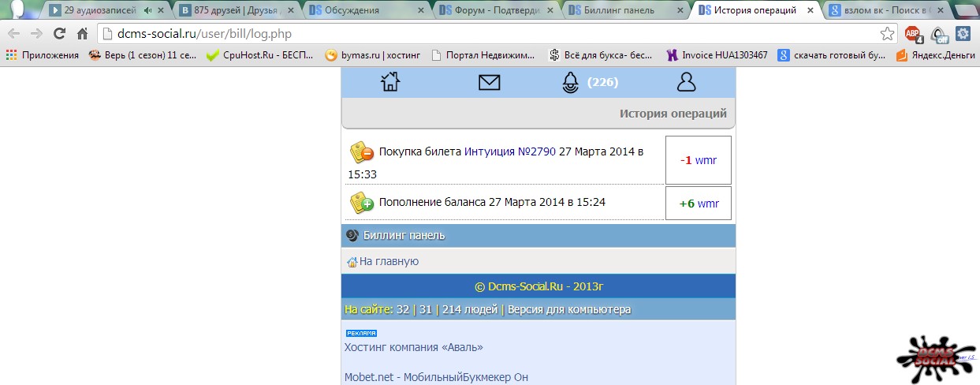Open notifications bell showing 226

[x=571, y=83]
